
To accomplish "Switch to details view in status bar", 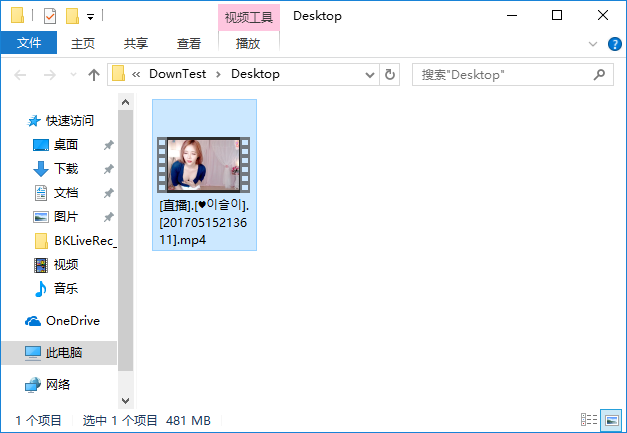I will point(587,421).
